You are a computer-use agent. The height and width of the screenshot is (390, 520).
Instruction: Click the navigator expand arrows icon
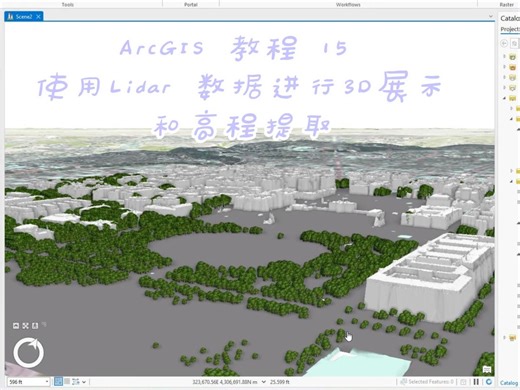(x=26, y=326)
